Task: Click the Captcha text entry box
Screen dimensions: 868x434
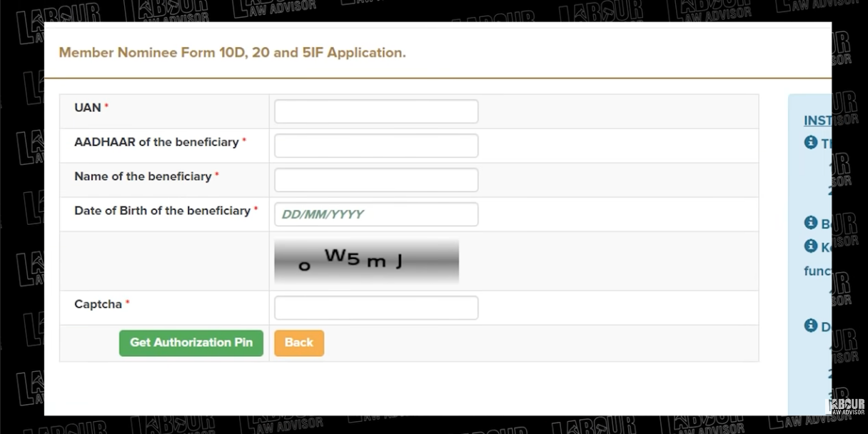Action: [376, 308]
